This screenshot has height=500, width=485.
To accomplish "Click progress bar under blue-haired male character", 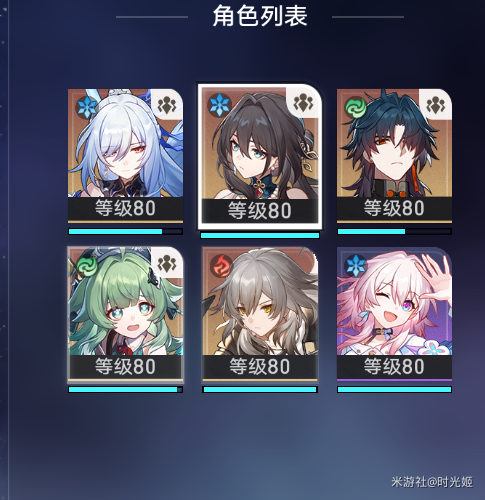I will tap(394, 231).
